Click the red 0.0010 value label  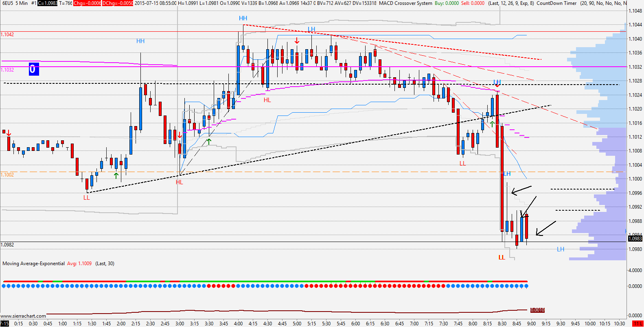[x=537, y=310]
